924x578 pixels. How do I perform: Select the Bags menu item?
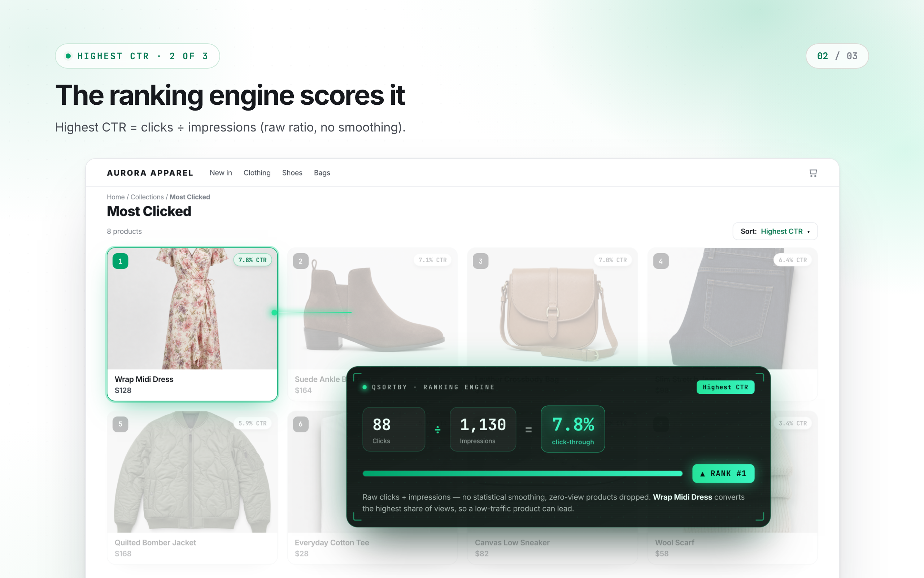(x=322, y=173)
